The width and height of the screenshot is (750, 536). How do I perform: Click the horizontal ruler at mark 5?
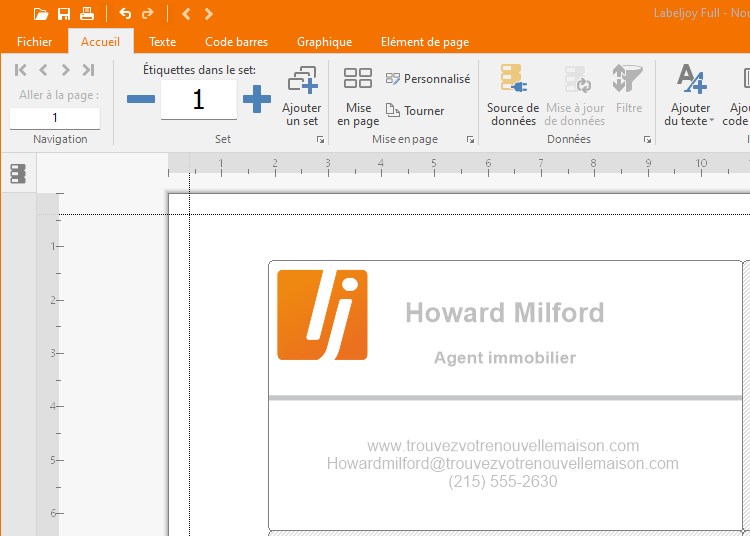pyautogui.click(x=434, y=165)
